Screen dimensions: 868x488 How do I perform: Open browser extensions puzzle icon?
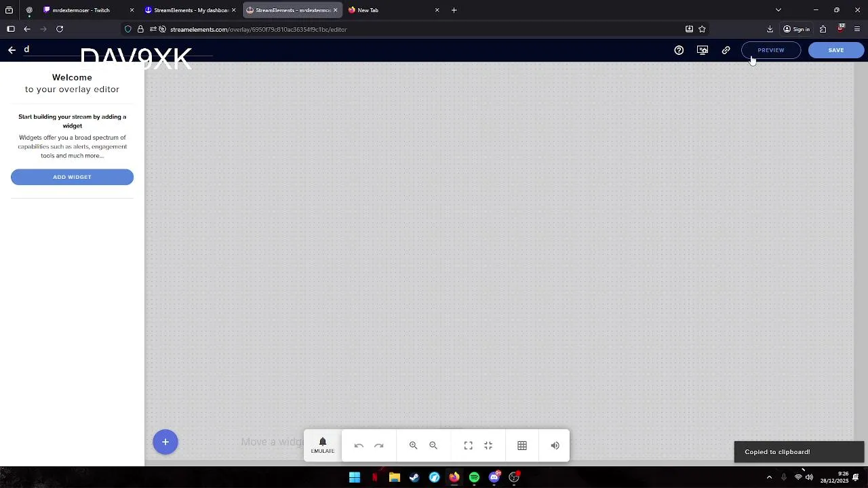pos(823,29)
